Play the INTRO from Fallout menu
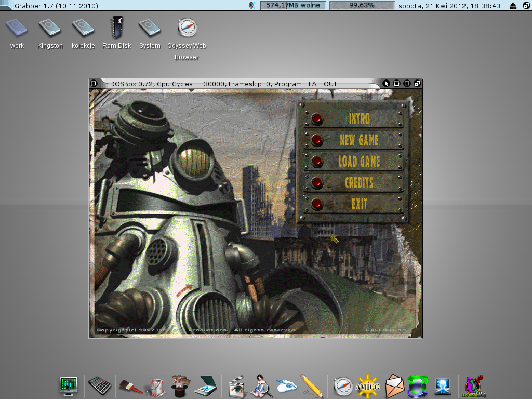Viewport: 532px width, 399px height. point(353,119)
